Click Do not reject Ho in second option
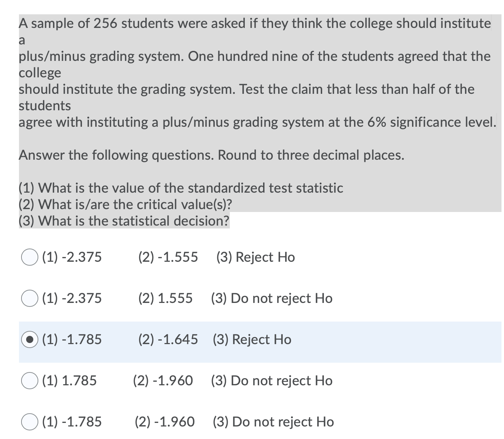The width and height of the screenshot is (504, 439). (x=271, y=298)
